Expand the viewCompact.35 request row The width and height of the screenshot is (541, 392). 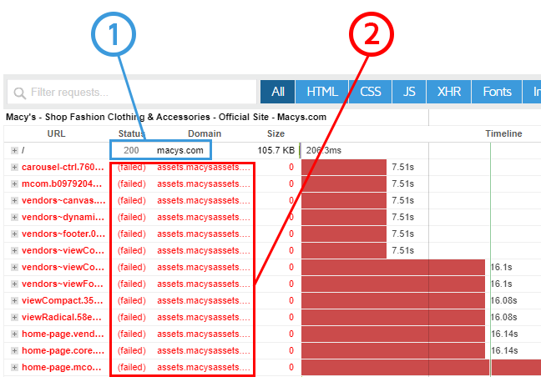(14, 300)
